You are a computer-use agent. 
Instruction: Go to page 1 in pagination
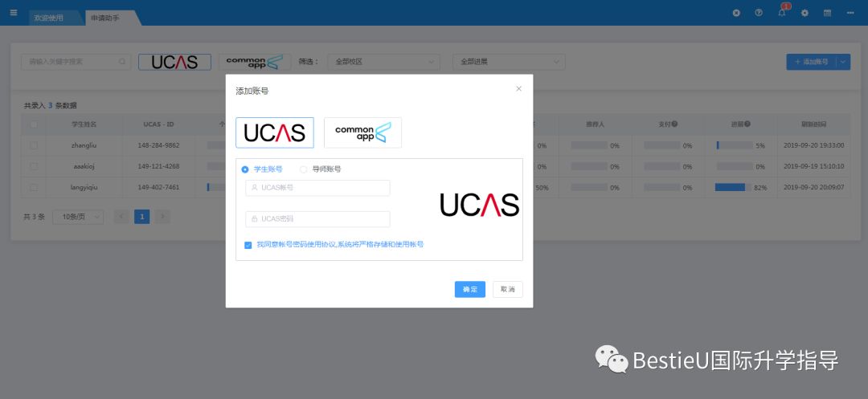[x=141, y=218]
